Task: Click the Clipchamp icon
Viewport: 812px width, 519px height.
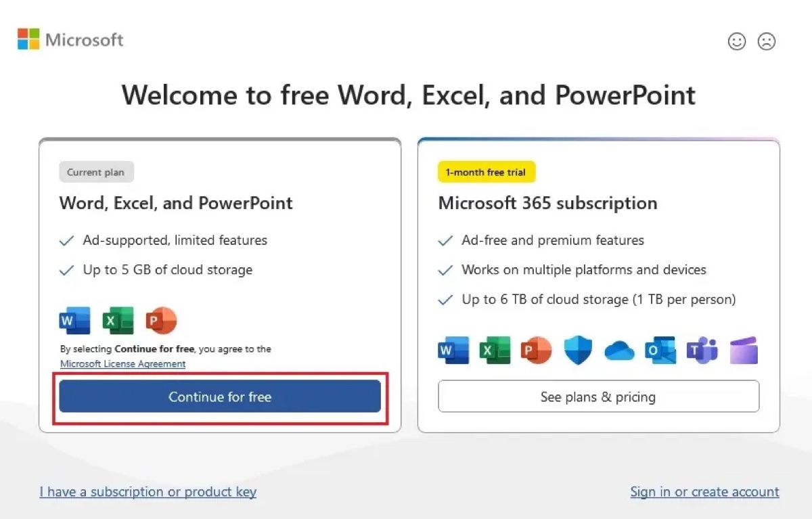Action: point(743,350)
